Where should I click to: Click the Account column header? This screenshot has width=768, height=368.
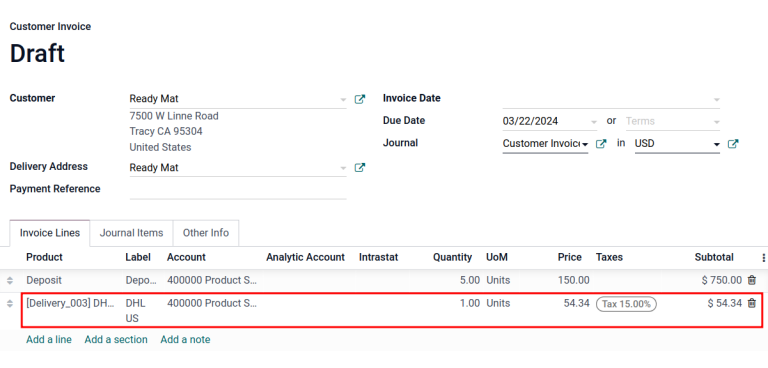tap(186, 257)
